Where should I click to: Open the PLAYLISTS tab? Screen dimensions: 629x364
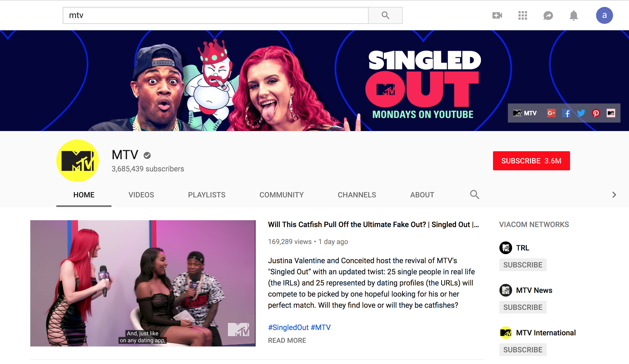tap(207, 195)
